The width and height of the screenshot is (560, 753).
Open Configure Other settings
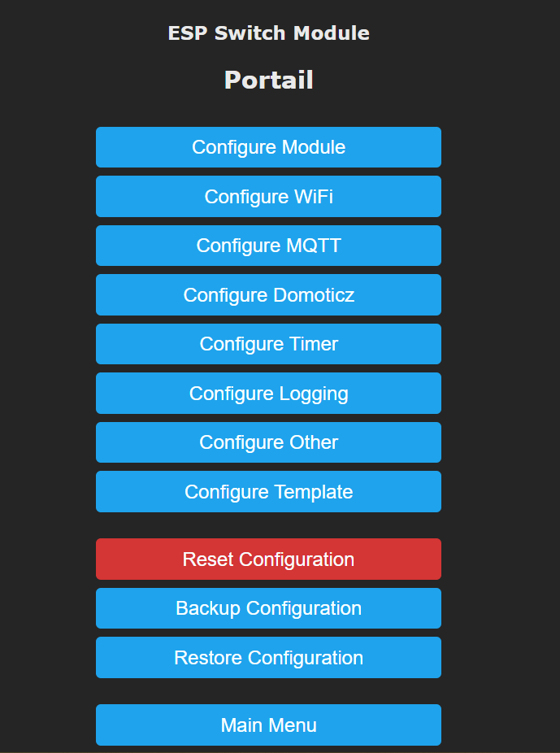coord(268,442)
